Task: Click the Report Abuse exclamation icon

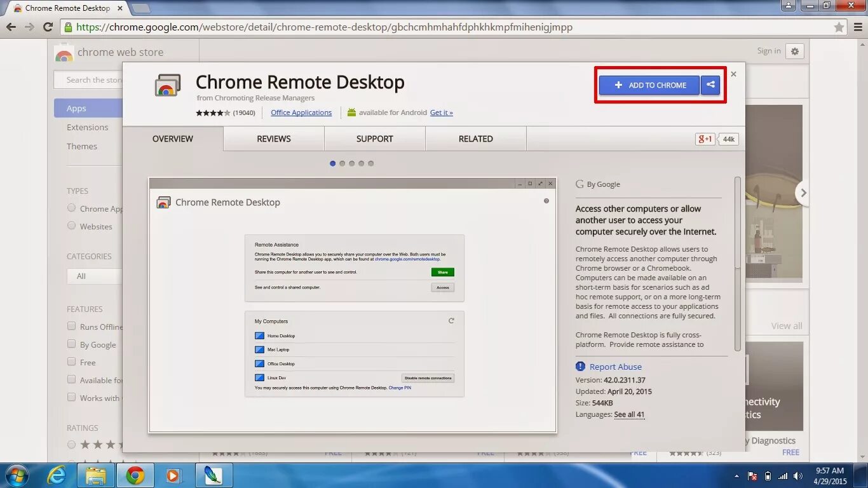Action: point(580,367)
